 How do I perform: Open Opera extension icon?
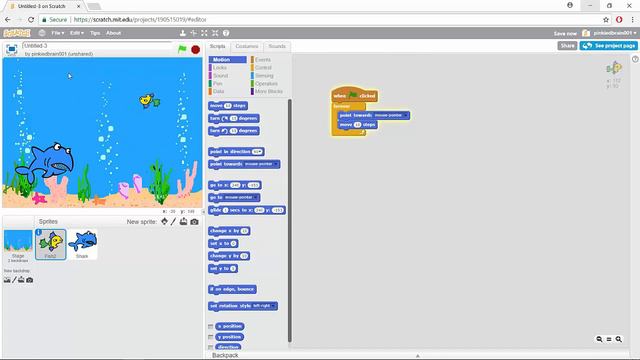point(619,20)
